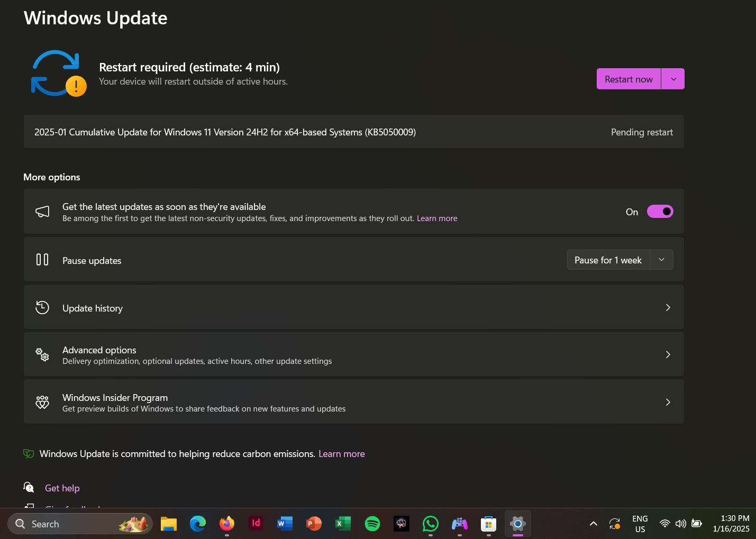
Task: Open the black square app next to Spotify
Action: pyautogui.click(x=402, y=524)
